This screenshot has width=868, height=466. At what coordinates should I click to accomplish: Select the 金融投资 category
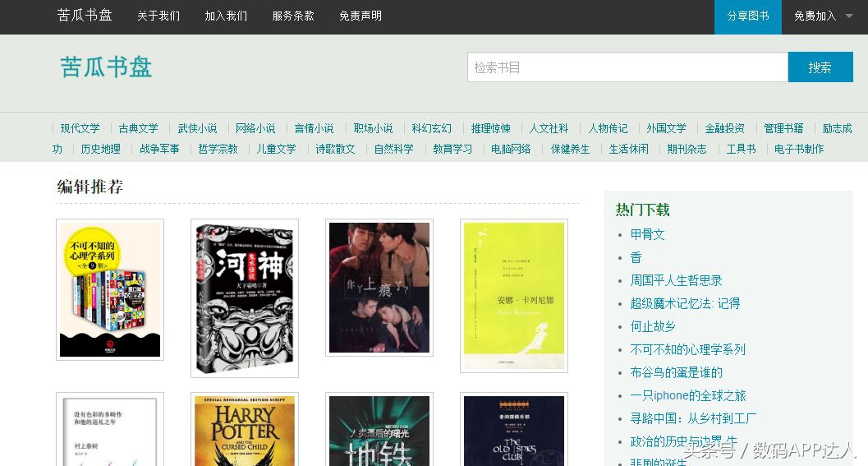[x=725, y=128]
